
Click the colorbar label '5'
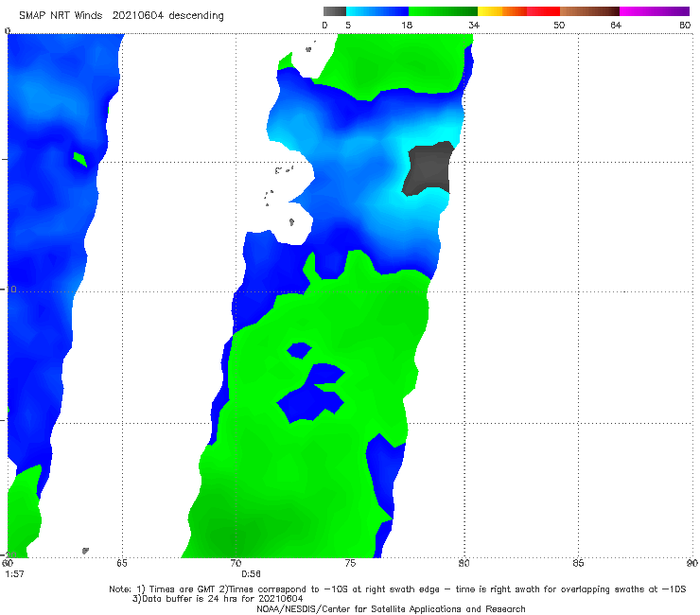pos(348,26)
